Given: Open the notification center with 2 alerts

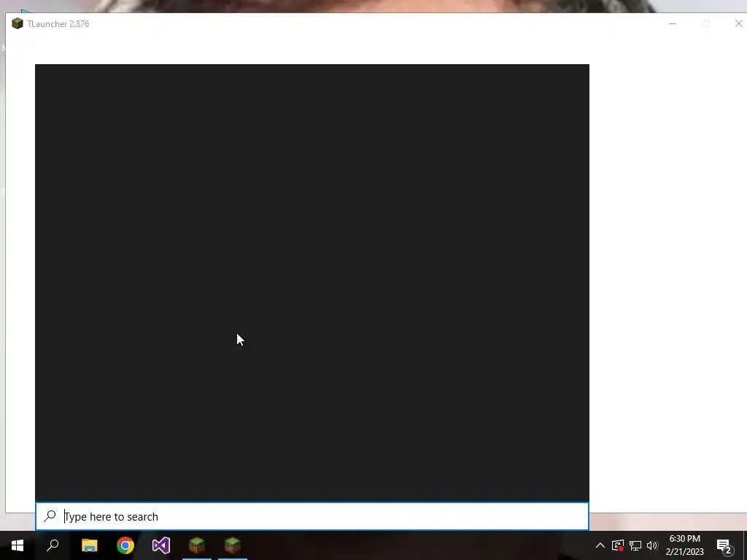Looking at the screenshot, I should click(724, 546).
